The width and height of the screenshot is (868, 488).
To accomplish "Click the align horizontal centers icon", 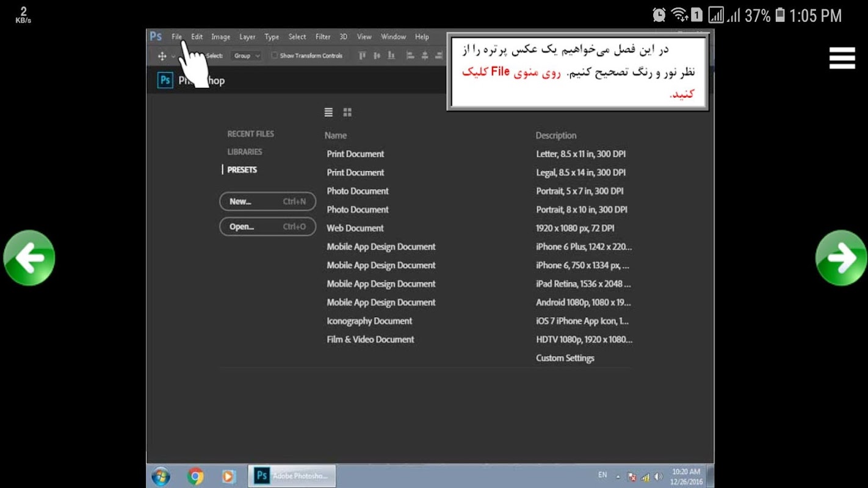I will pos(425,56).
